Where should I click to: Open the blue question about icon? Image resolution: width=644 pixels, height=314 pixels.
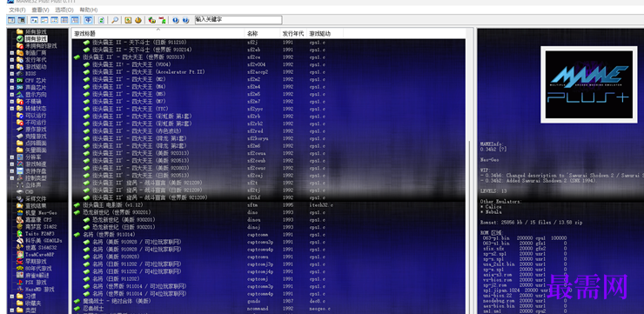(185, 20)
